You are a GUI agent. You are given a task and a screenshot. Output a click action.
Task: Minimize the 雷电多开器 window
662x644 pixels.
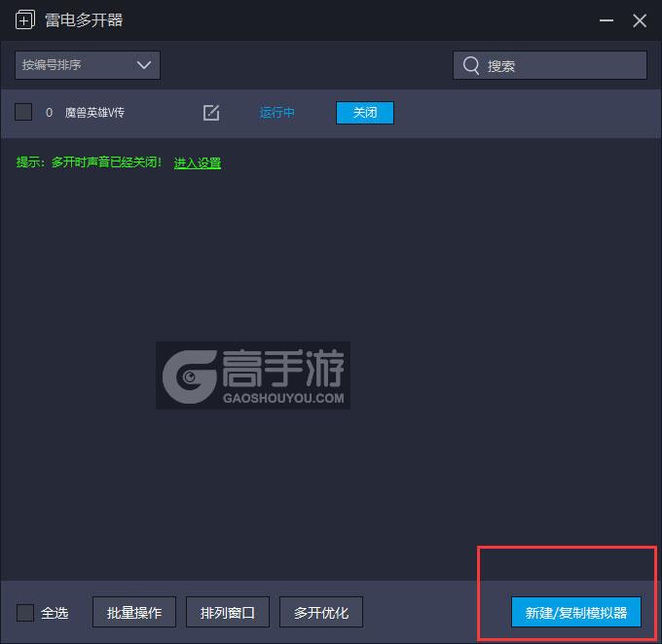[x=607, y=20]
